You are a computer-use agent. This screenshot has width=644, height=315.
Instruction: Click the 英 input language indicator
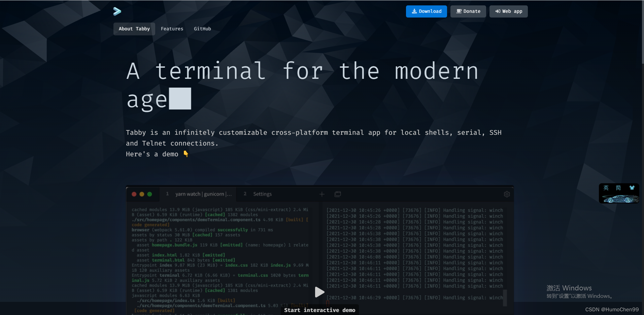pos(606,188)
